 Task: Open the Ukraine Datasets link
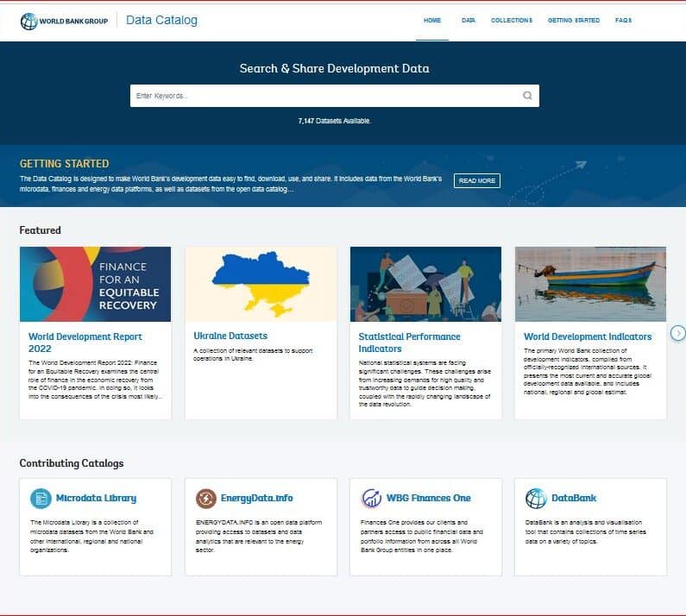click(x=230, y=336)
